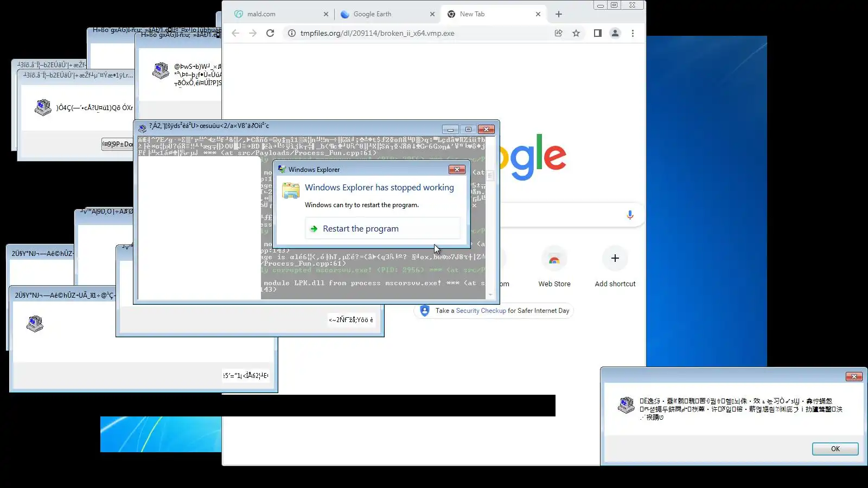Click the corrupted console title bar icon
This screenshot has width=868, height=488.
142,129
